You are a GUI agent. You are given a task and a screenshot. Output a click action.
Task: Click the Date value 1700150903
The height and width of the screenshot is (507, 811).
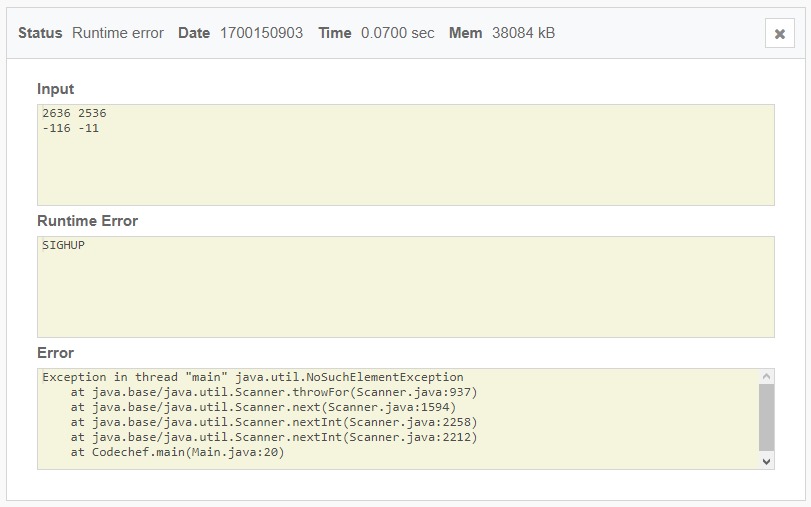pos(261,33)
